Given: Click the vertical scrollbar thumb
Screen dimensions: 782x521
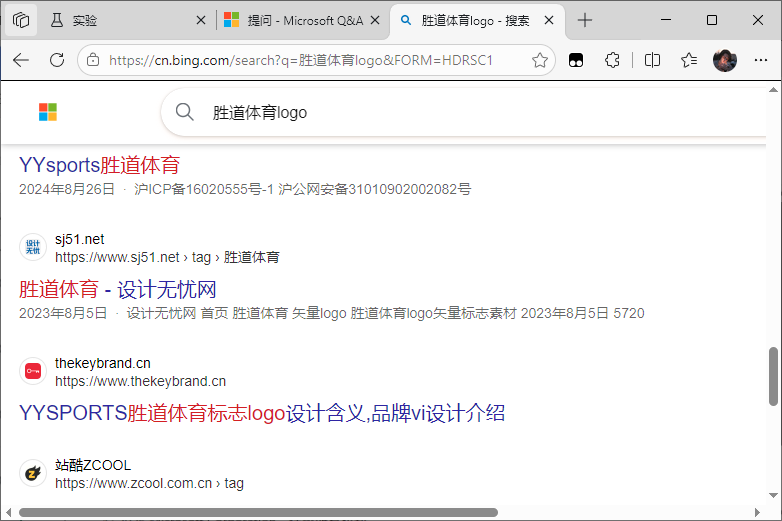Looking at the screenshot, I should point(773,376).
